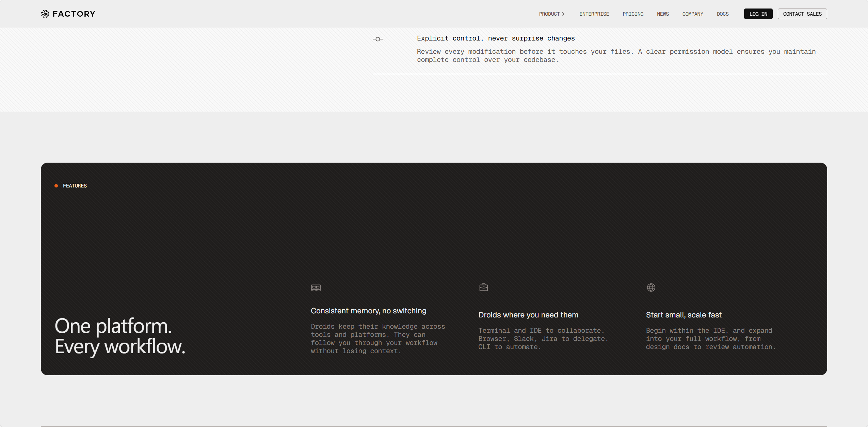
Task: Click the commit node icon beside Explicit control
Action: click(x=377, y=39)
